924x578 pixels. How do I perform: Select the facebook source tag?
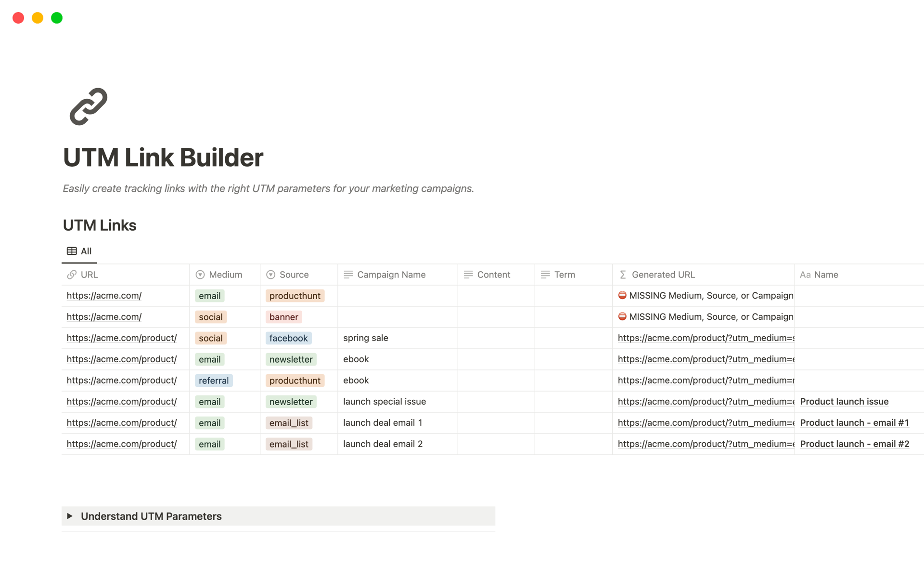(288, 338)
